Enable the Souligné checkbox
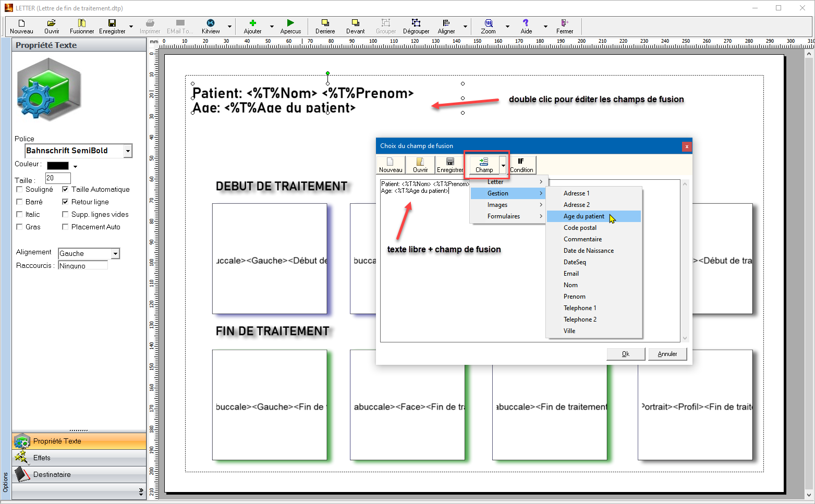Screen dimensions: 815x504 (x=20, y=189)
